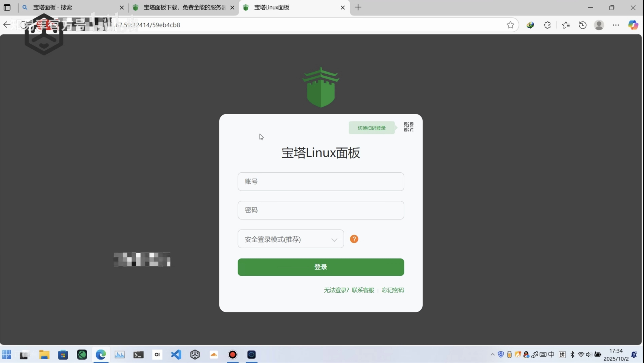This screenshot has height=363, width=644.
Task: Click the browser profile avatar icon
Action: point(599,25)
